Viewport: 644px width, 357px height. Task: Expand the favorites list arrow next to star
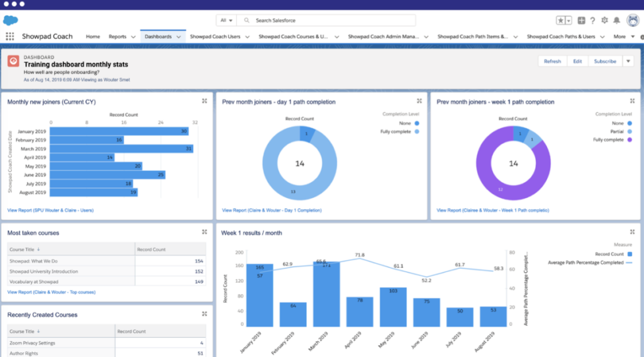(x=569, y=20)
